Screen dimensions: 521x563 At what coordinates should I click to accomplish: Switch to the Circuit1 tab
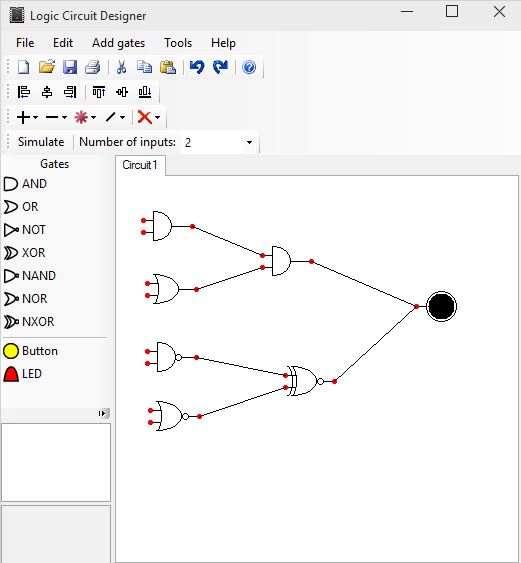[x=140, y=165]
